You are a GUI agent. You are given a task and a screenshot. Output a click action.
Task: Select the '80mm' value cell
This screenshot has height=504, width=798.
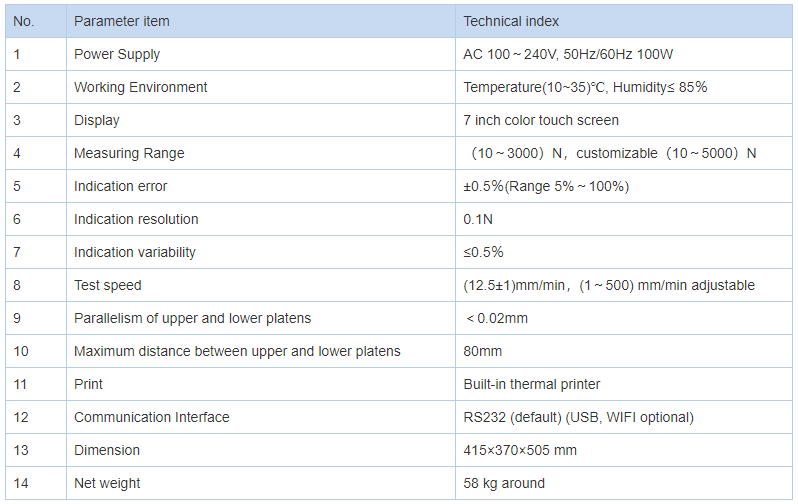623,351
